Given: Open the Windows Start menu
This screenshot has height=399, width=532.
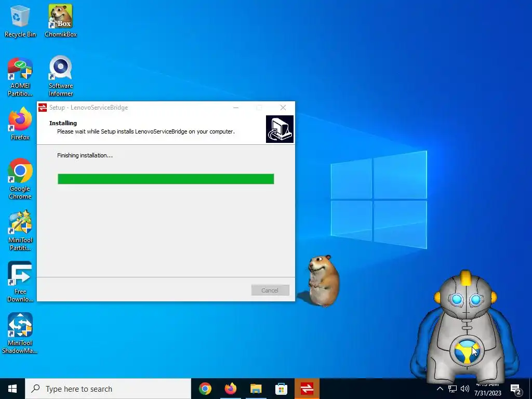Looking at the screenshot, I should point(12,389).
